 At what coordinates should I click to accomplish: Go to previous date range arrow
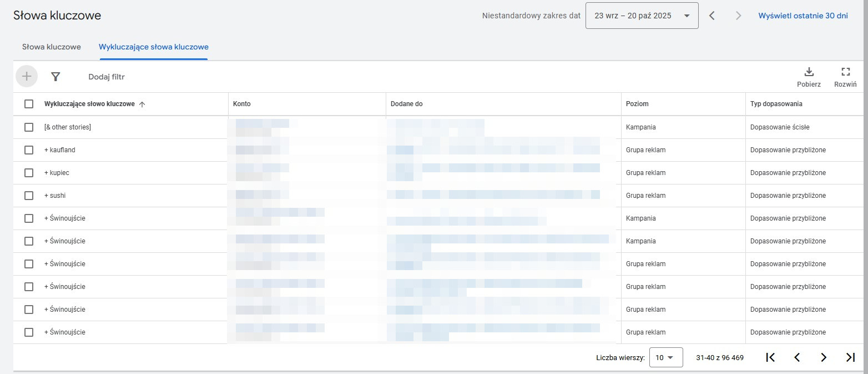(712, 16)
